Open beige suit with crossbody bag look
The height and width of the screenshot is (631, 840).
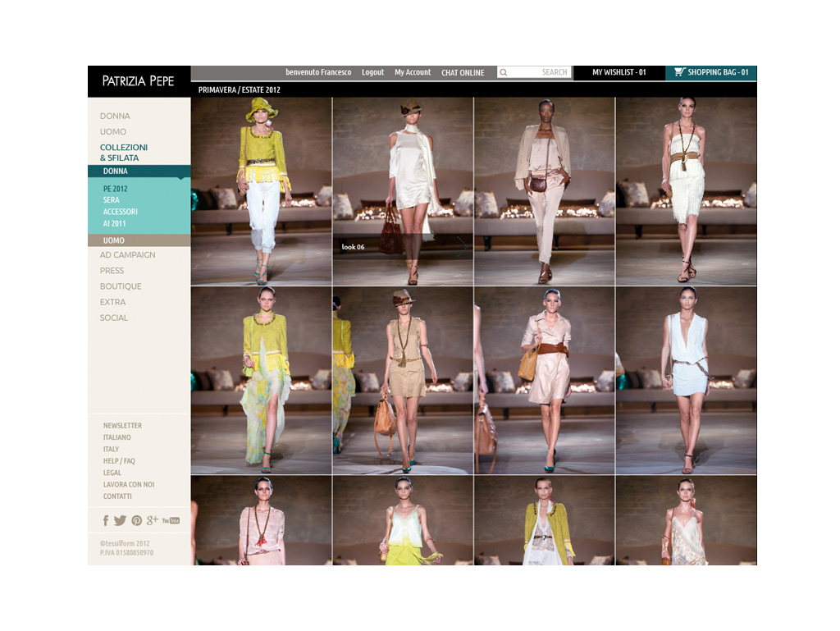[545, 191]
